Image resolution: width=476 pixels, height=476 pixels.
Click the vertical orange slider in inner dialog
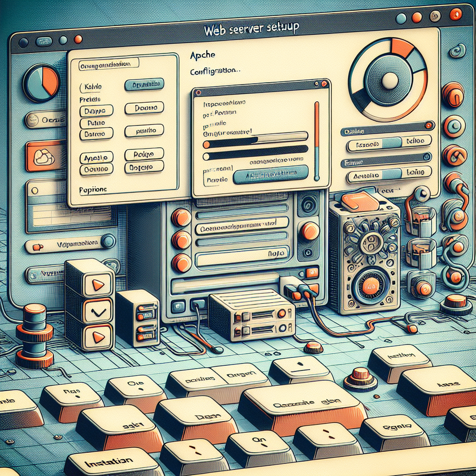[x=317, y=139]
